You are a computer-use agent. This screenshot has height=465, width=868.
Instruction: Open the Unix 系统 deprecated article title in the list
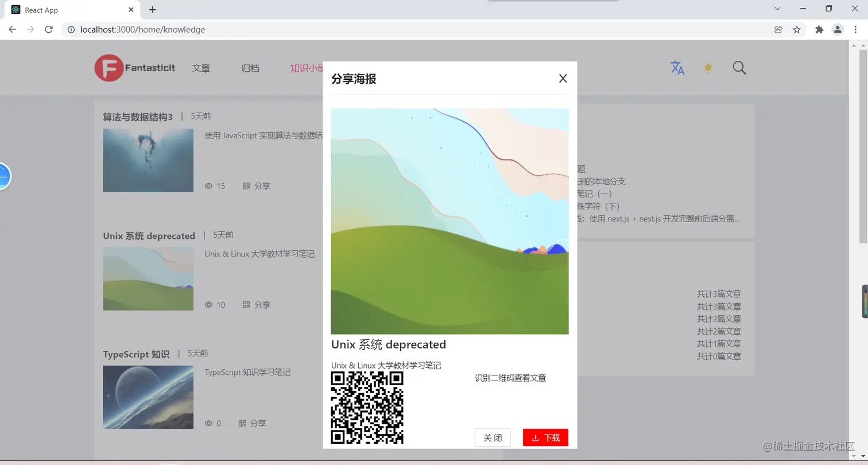pyautogui.click(x=149, y=236)
